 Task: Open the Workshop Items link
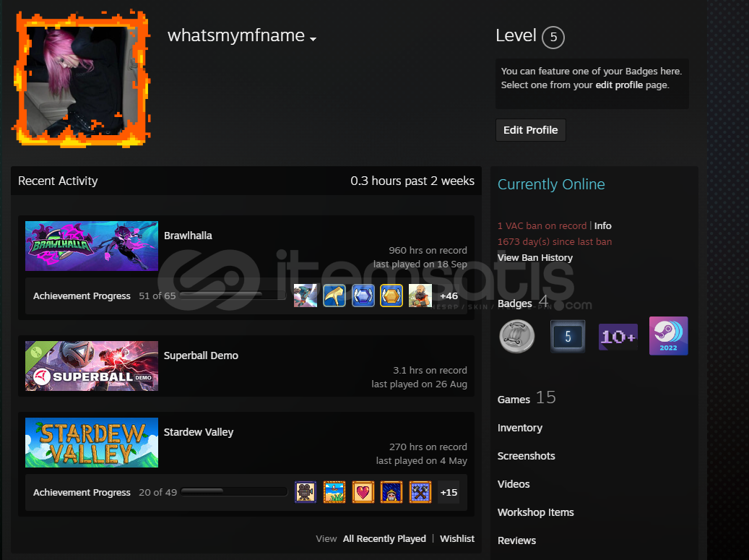(x=535, y=512)
